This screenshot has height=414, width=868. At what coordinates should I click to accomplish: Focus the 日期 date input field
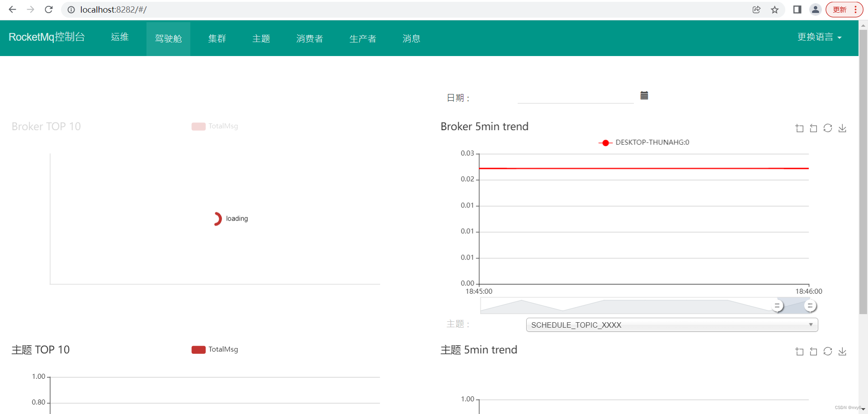pyautogui.click(x=576, y=97)
